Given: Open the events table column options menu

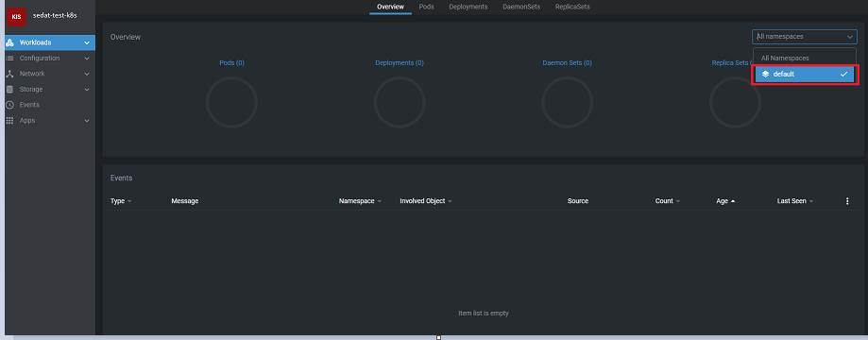Looking at the screenshot, I should click(847, 201).
